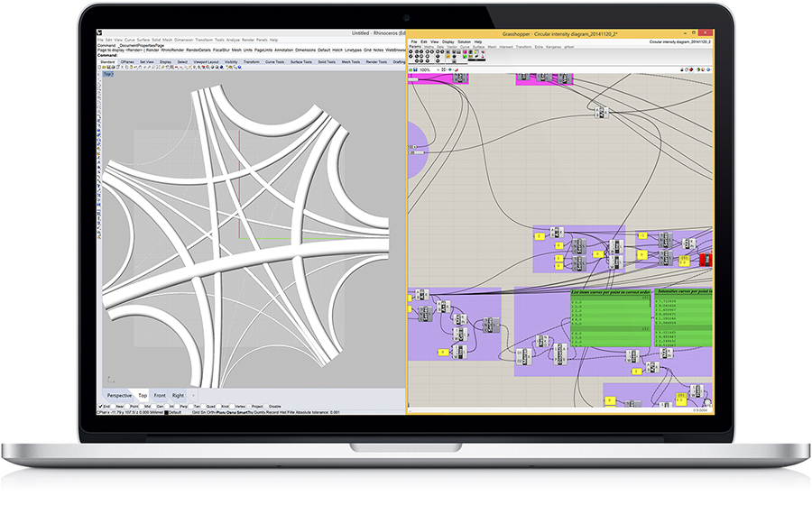Enable Knot object snap
Image resolution: width=812 pixels, height=505 pixels.
click(218, 406)
